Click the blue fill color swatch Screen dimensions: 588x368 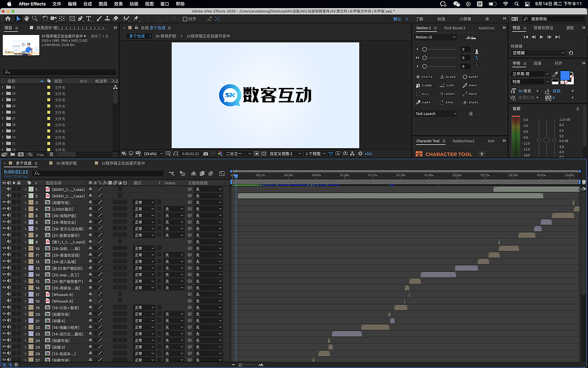point(565,75)
